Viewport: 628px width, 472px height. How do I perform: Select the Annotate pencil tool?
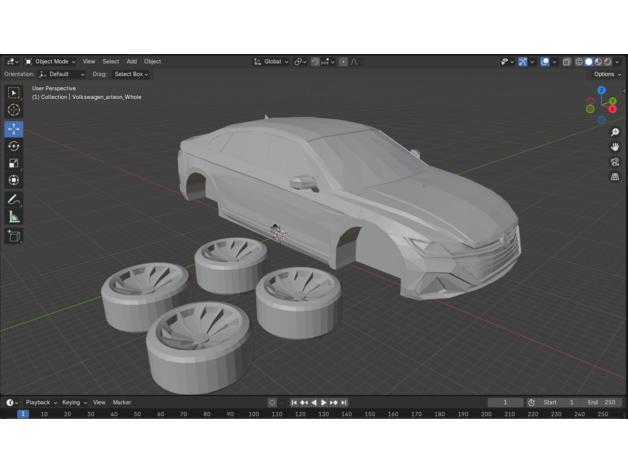click(14, 199)
